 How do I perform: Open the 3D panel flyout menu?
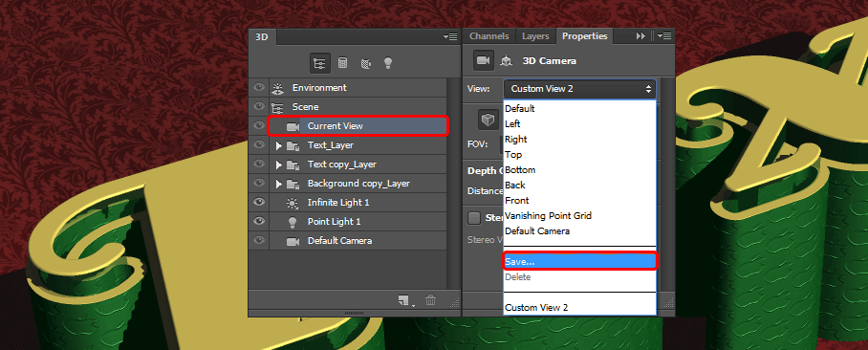(450, 36)
